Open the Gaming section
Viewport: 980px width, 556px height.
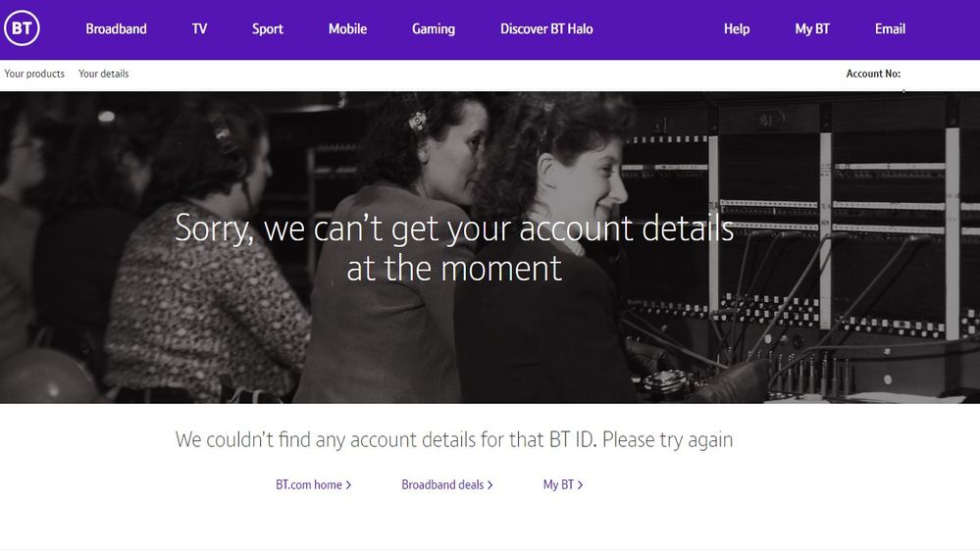tap(434, 29)
